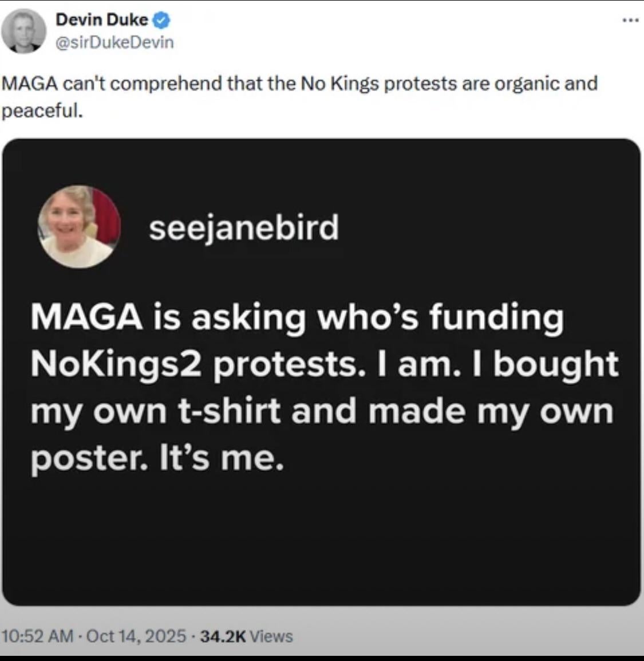Open the three-dot more options menu

point(630,21)
